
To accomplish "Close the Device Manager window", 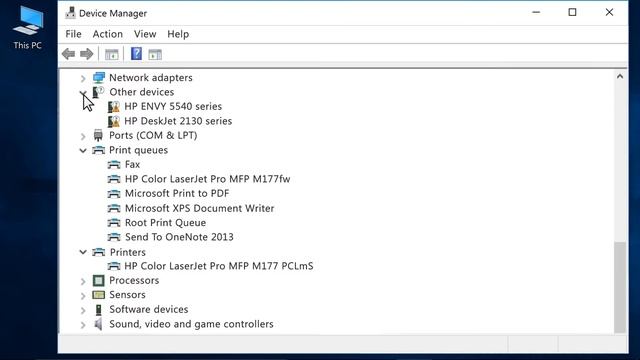I will [x=609, y=13].
